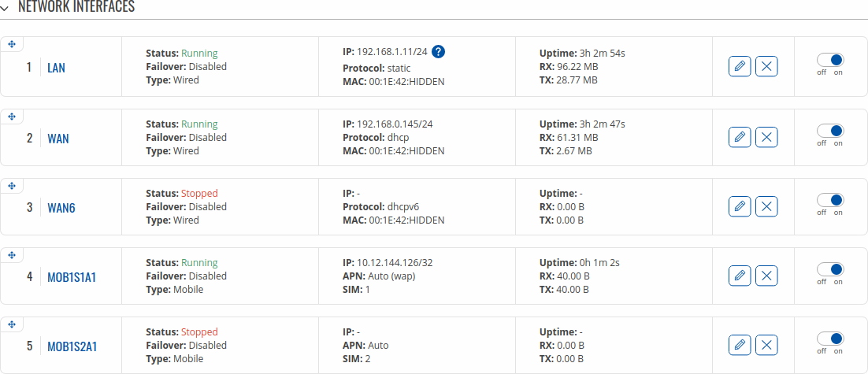Delete the MOB1S2A1 interface
The image size is (868, 374).
pos(766,345)
